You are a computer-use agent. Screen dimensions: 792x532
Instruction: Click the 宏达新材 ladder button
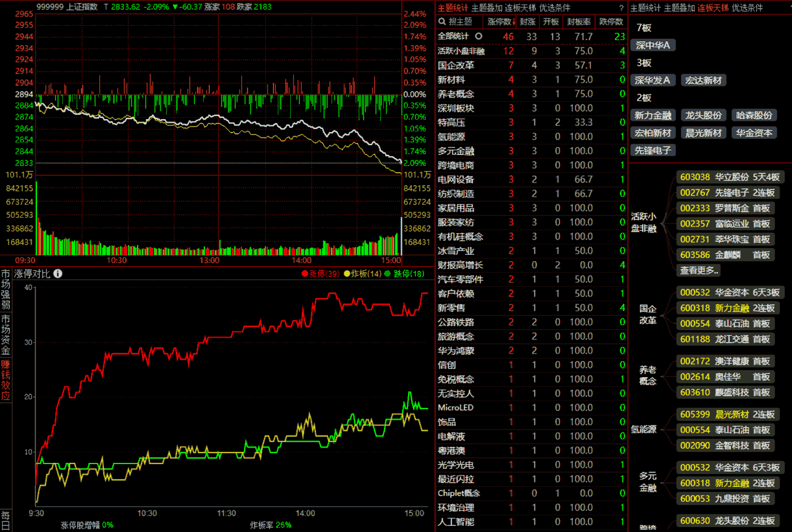pyautogui.click(x=703, y=80)
